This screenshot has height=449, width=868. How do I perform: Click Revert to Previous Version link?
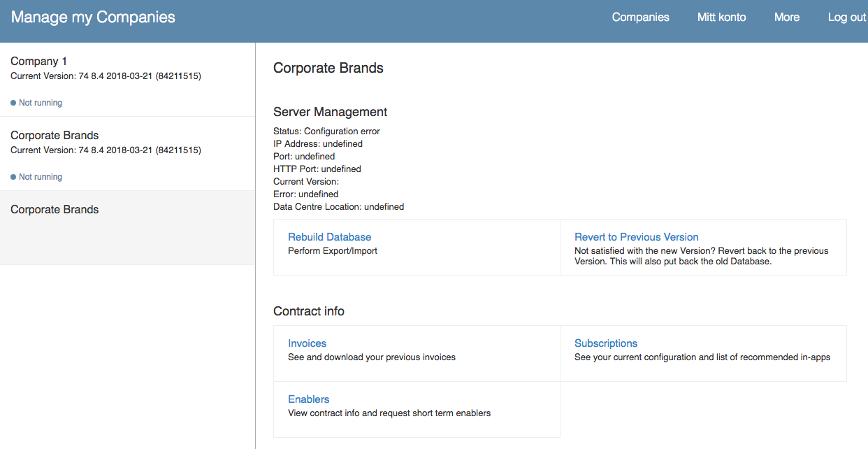(636, 237)
